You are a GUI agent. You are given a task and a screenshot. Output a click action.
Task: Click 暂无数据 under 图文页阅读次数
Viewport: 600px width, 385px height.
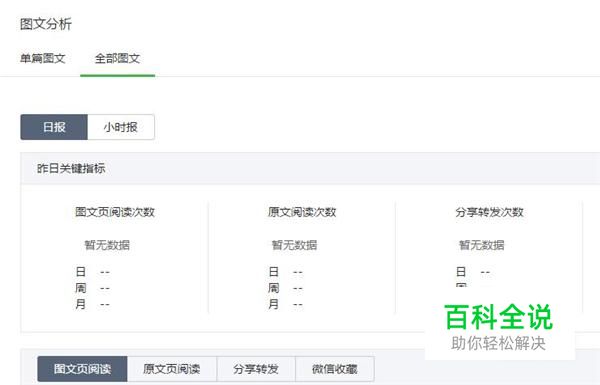coord(107,245)
